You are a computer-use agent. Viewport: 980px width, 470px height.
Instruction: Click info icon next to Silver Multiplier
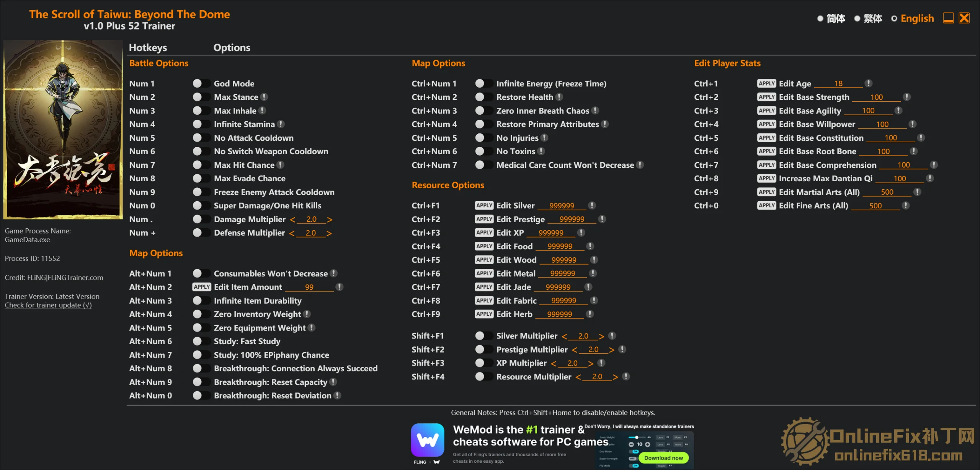pyautogui.click(x=612, y=336)
